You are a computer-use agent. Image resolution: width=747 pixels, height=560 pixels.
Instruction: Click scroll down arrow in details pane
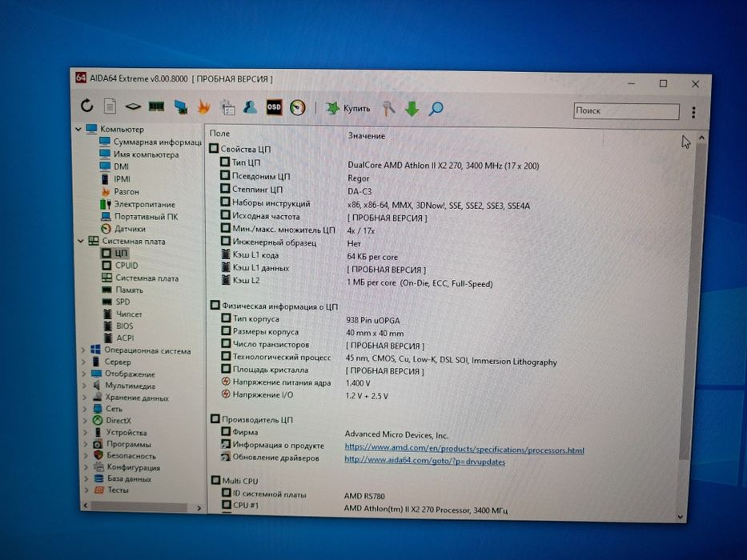pyautogui.click(x=681, y=517)
